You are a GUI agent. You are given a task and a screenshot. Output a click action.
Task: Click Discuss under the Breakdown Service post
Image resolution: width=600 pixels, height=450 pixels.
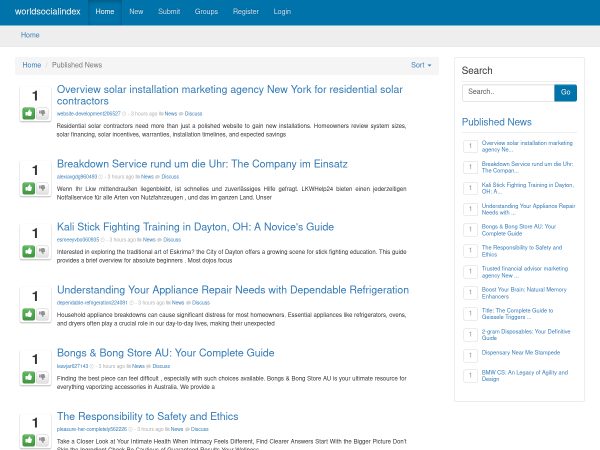[x=170, y=177]
